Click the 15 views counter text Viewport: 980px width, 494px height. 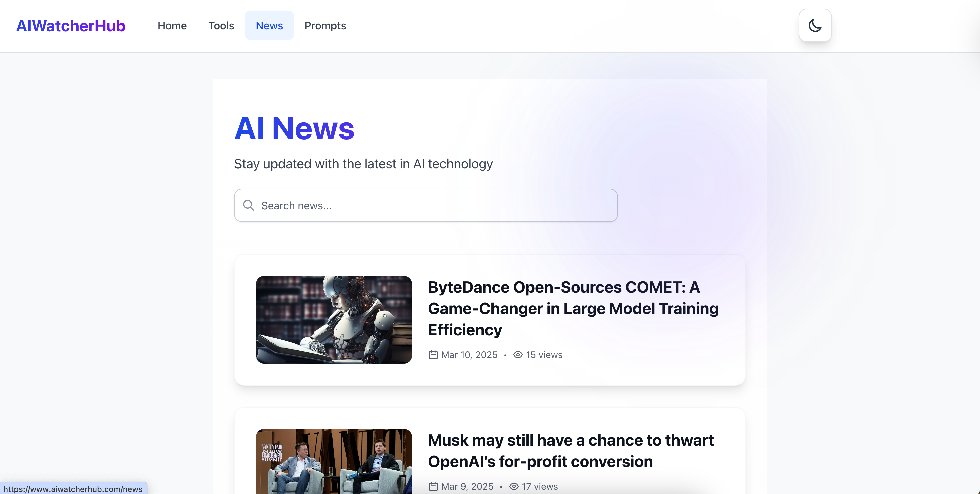(x=544, y=354)
